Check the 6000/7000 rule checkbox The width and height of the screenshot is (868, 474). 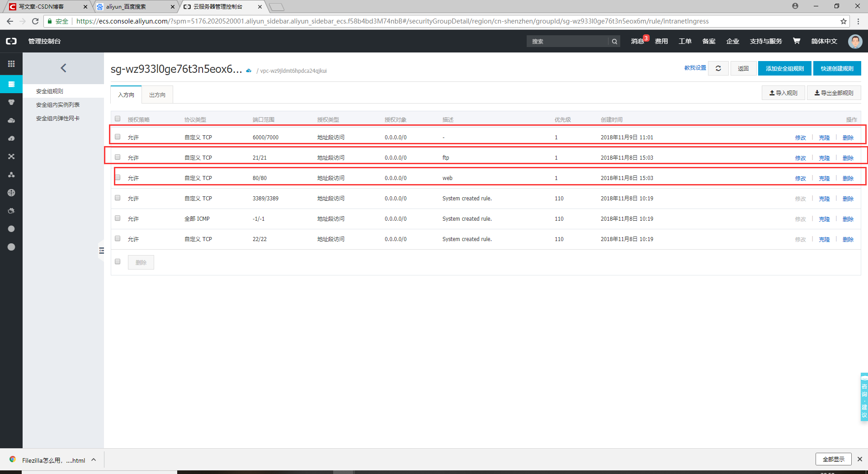pos(118,137)
